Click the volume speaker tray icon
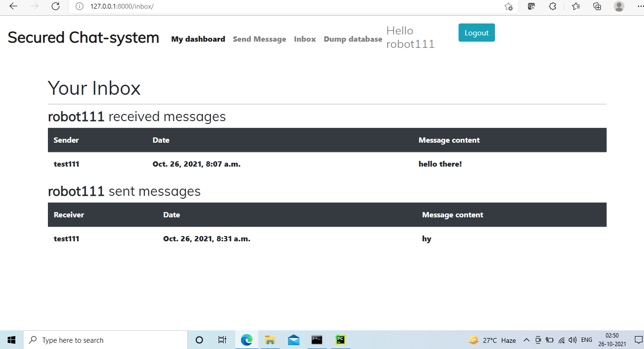This screenshot has width=644, height=349. point(572,340)
